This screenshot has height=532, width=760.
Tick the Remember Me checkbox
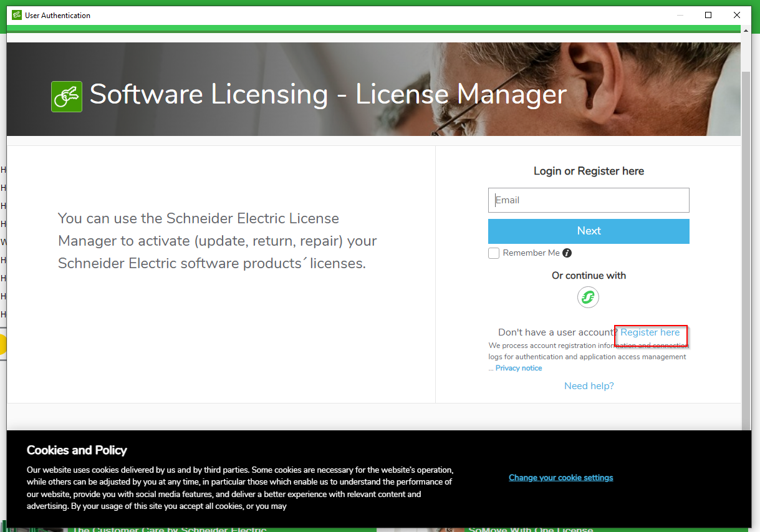click(494, 253)
